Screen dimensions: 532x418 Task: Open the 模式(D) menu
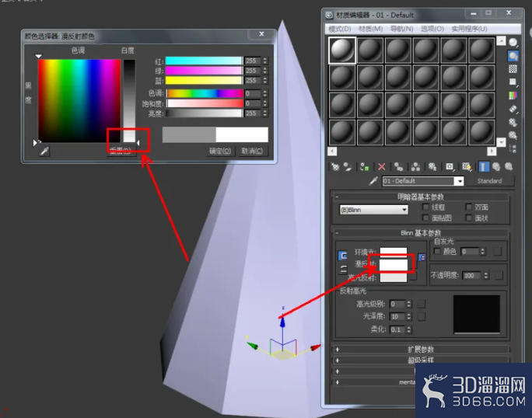[340, 29]
